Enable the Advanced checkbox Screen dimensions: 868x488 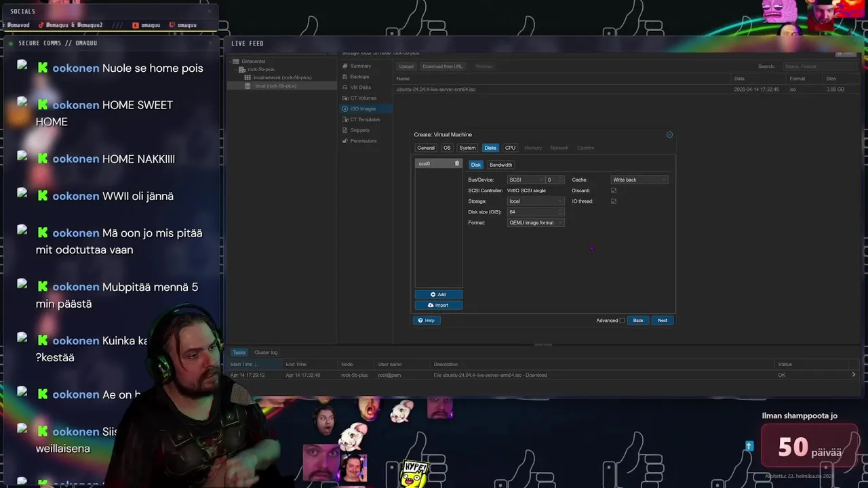coord(623,321)
